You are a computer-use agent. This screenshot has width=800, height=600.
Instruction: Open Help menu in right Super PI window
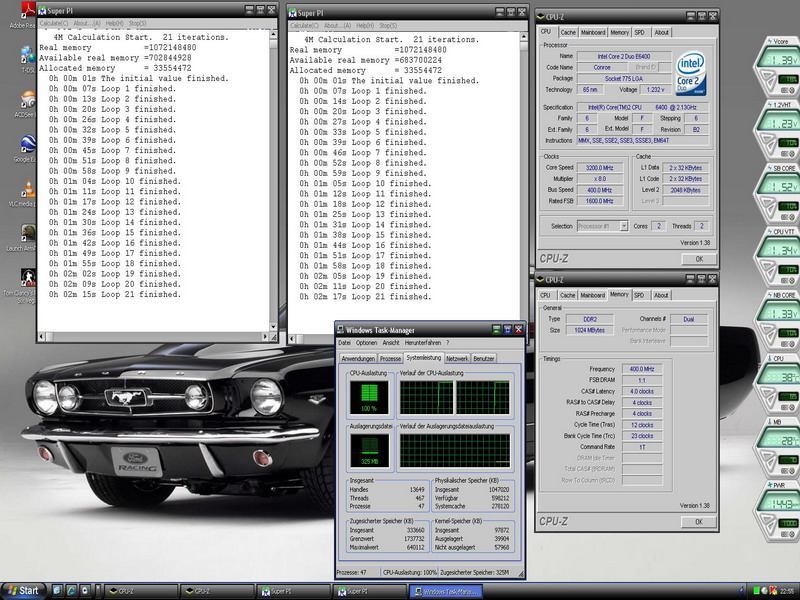tap(365, 26)
